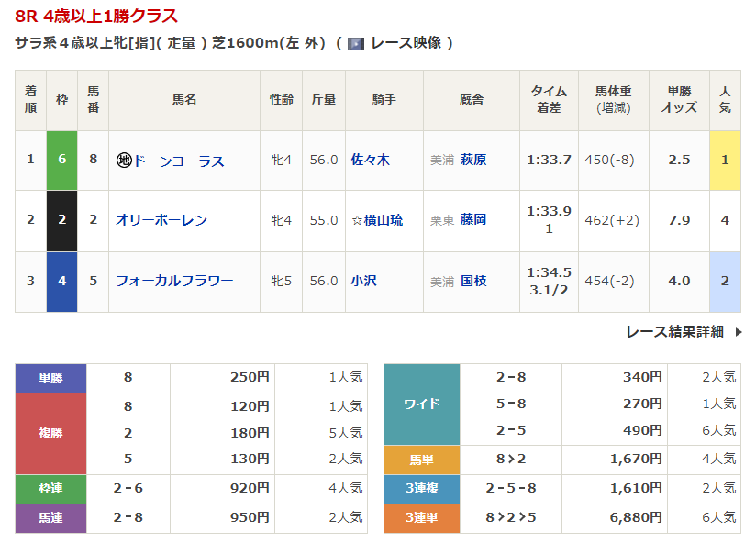Select jockey 小沢 link
756x543 pixels.
coord(363,281)
